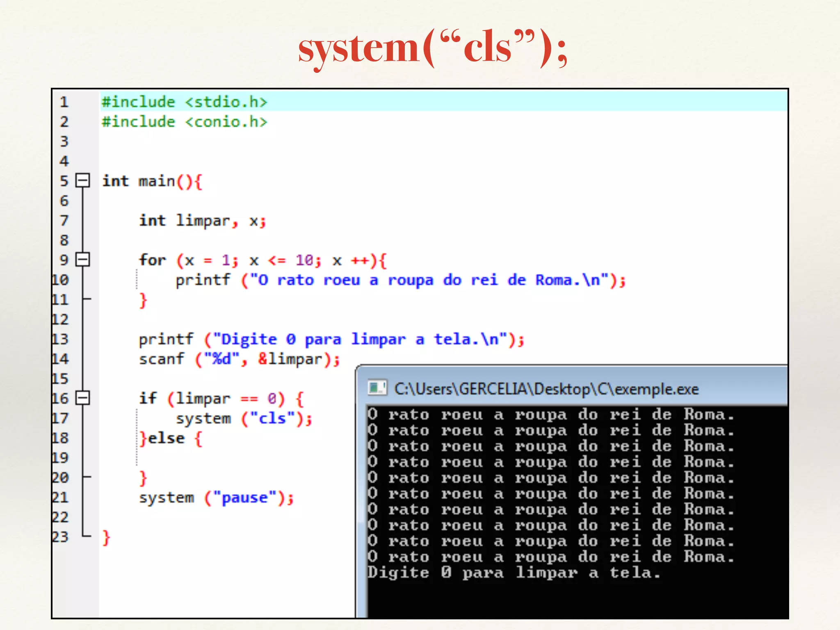Click line number 1 in gutter
The image size is (840, 630).
[x=64, y=102]
